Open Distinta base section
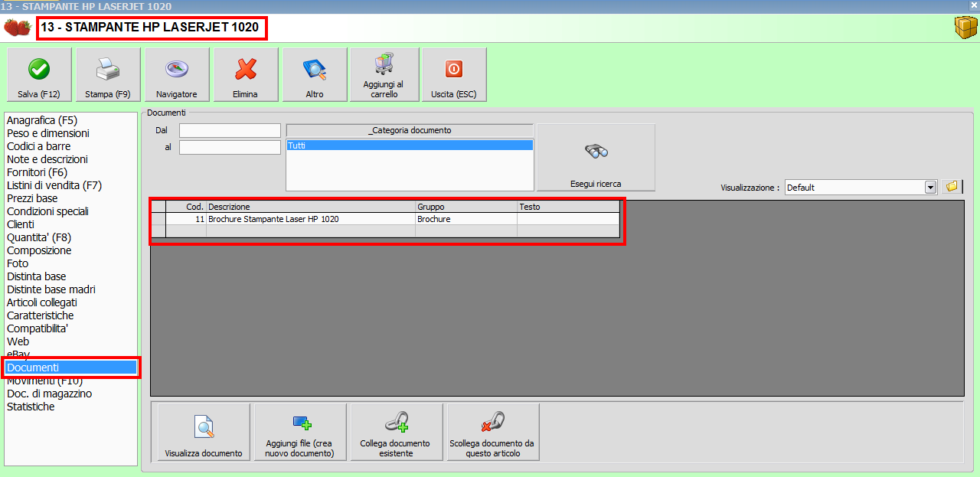Screen dimensions: 980x477 click(x=37, y=276)
